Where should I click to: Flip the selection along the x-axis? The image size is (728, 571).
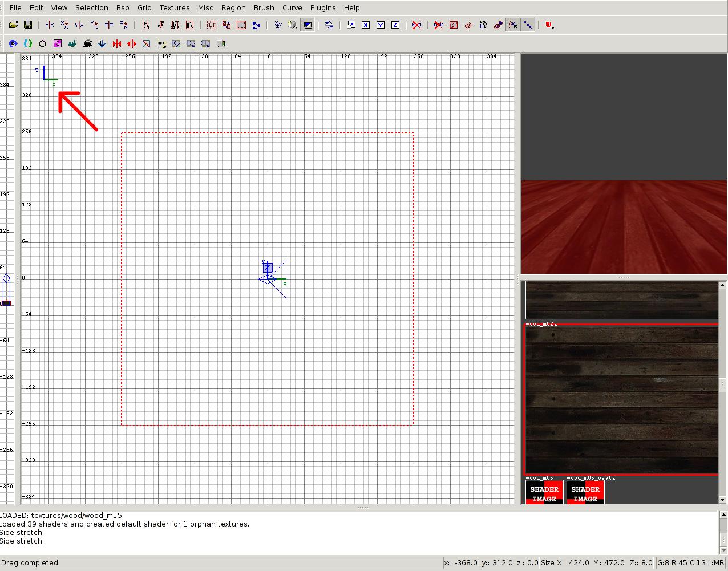click(x=50, y=25)
